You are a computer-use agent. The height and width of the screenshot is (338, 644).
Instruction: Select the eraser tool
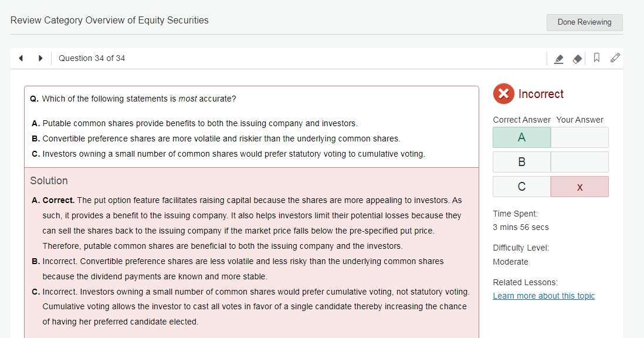click(x=577, y=59)
